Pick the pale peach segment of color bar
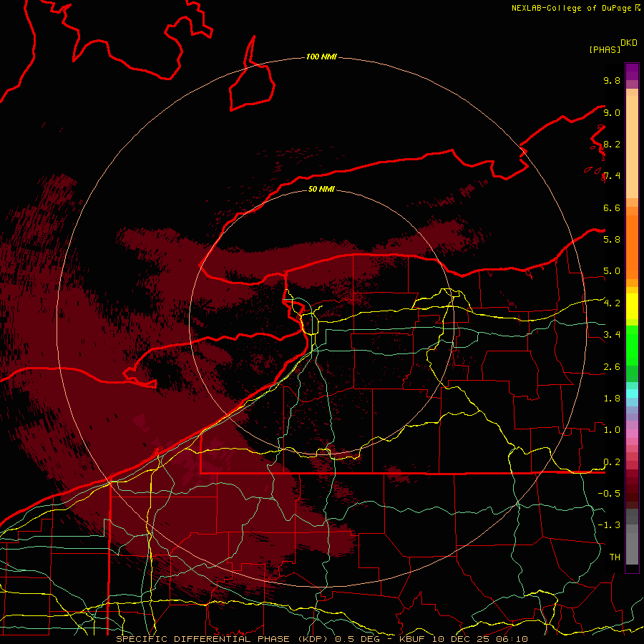644x644 pixels. [632, 147]
